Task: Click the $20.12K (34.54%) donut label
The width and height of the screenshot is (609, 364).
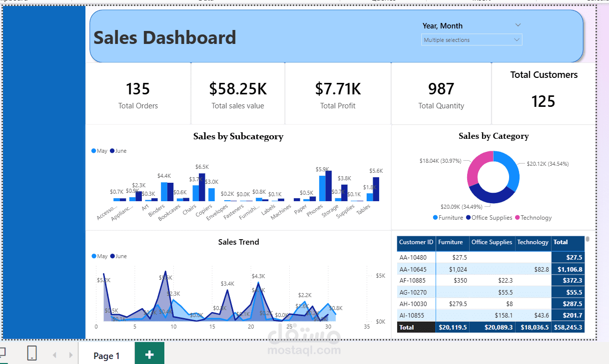Action: [x=548, y=164]
